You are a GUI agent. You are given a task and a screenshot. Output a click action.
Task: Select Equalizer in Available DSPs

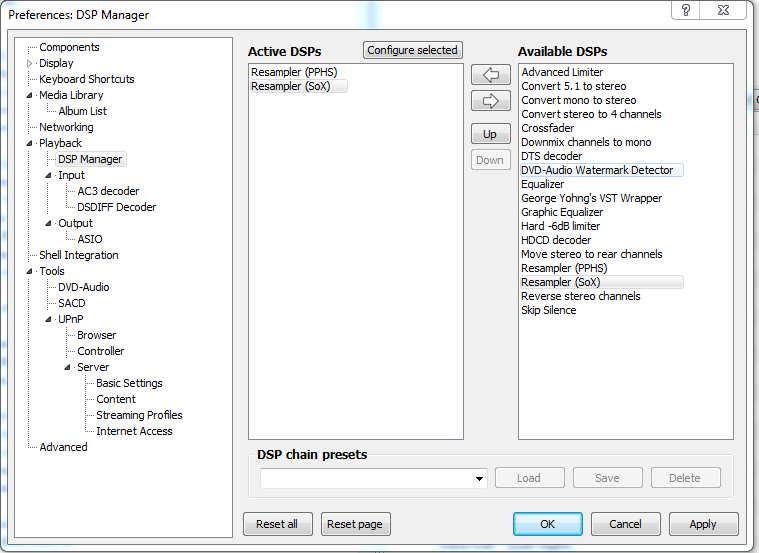pyautogui.click(x=542, y=184)
